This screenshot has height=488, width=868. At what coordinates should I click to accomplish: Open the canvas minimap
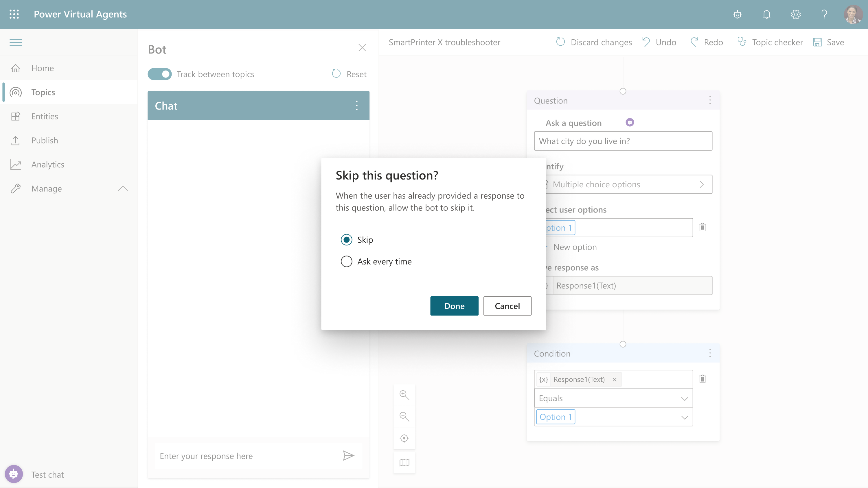click(404, 462)
